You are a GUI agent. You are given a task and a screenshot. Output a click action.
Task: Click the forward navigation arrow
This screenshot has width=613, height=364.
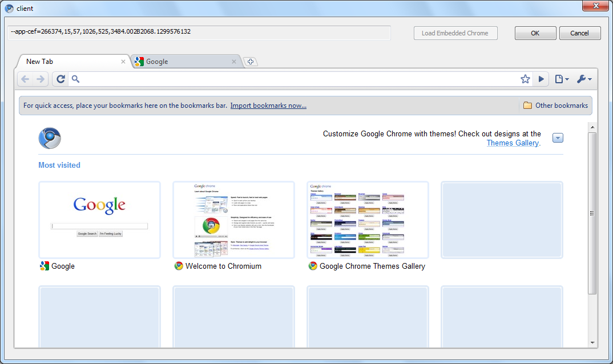pos(41,79)
